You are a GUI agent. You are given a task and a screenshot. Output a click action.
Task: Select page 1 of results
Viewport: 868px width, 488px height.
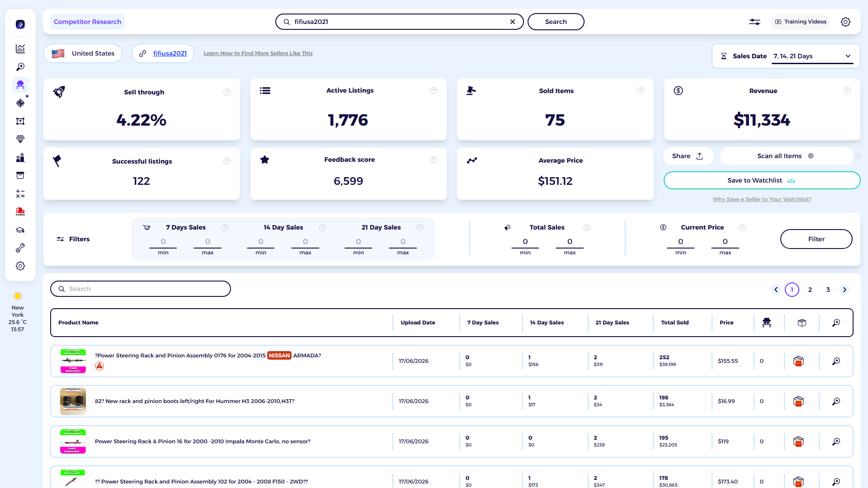click(792, 290)
